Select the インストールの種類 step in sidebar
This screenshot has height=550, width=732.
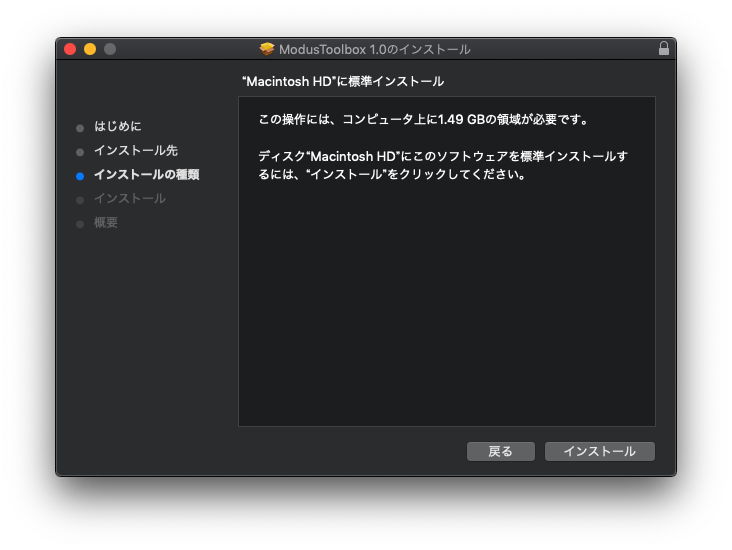(147, 175)
